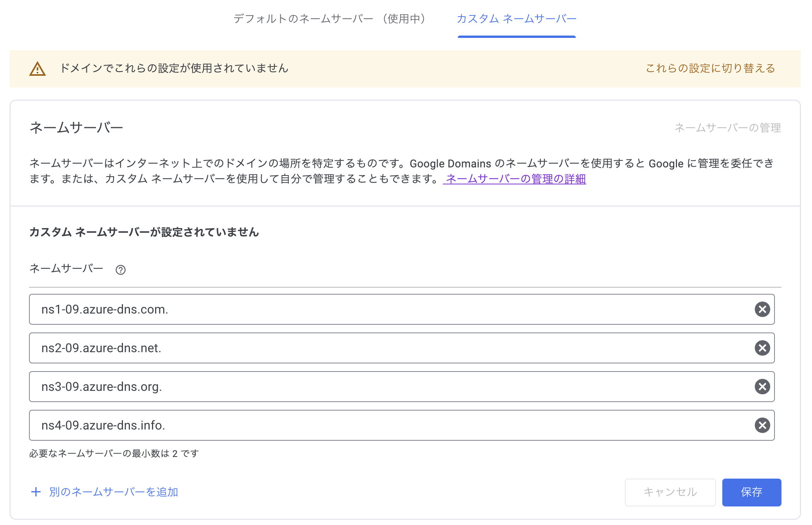Remove the ns4-09.azure-dns.info. entry

(x=762, y=425)
